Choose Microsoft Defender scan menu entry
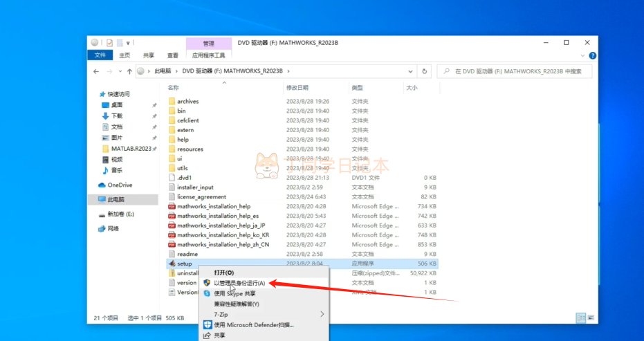This screenshot has width=644, height=341. [x=254, y=325]
